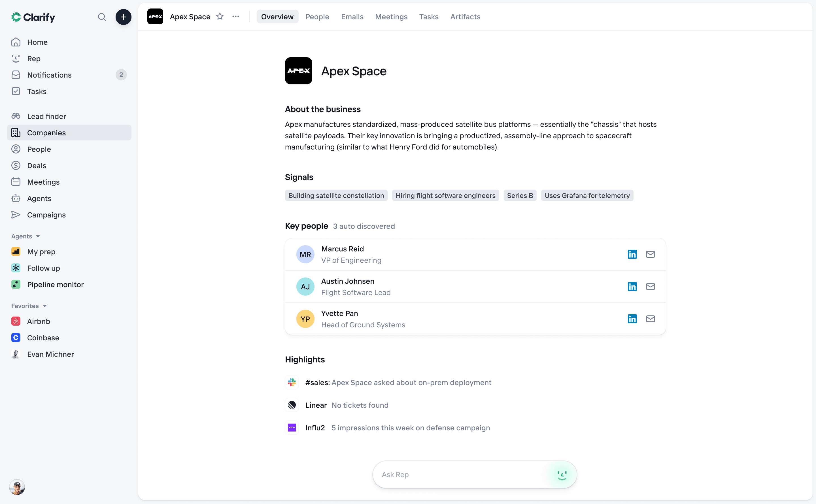
Task: Open Deals section
Action: [69, 165]
